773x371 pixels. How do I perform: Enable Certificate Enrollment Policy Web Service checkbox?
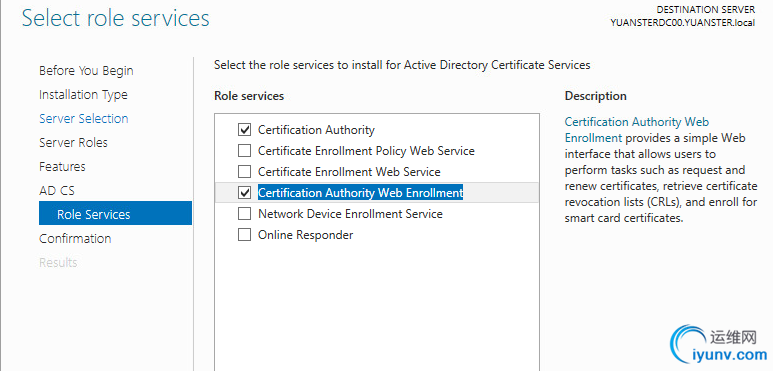point(245,151)
